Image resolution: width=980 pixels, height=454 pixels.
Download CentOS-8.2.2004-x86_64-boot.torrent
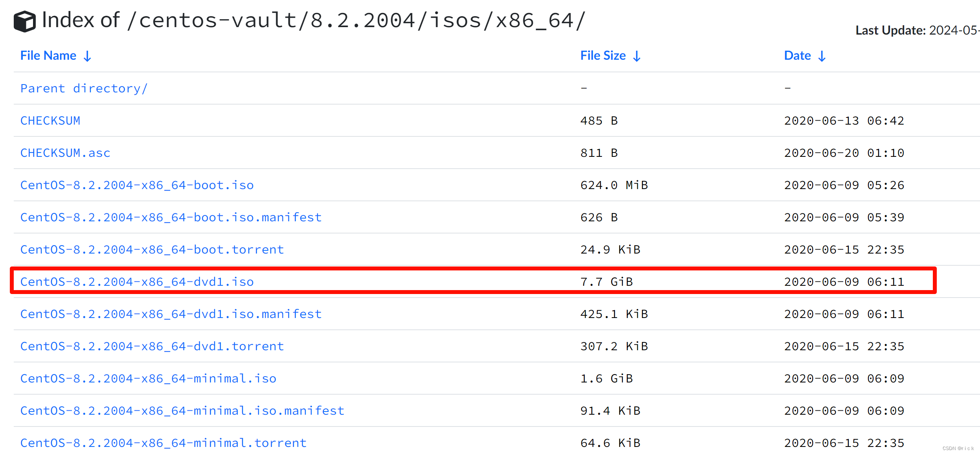pyautogui.click(x=152, y=250)
